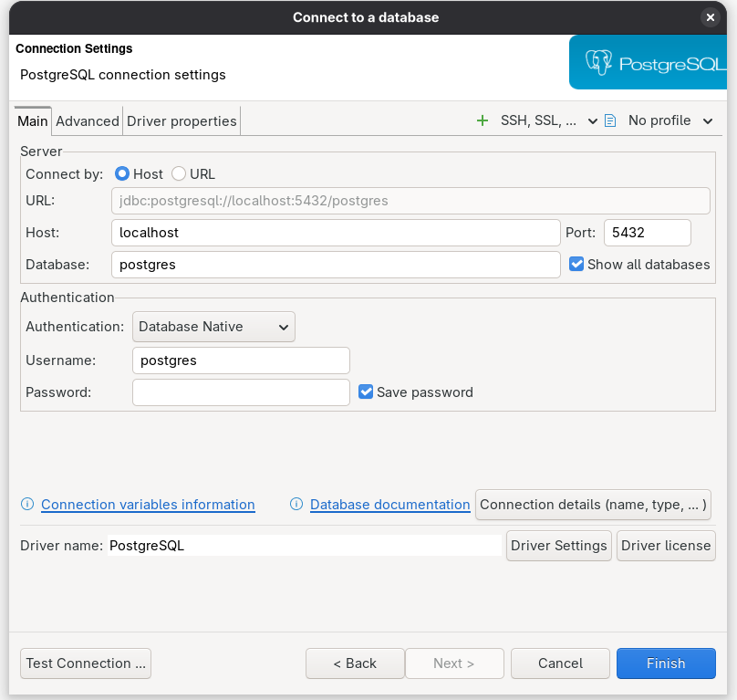
Task: Click the 'PostgreSQL connection settings' subtitle
Action: point(122,75)
